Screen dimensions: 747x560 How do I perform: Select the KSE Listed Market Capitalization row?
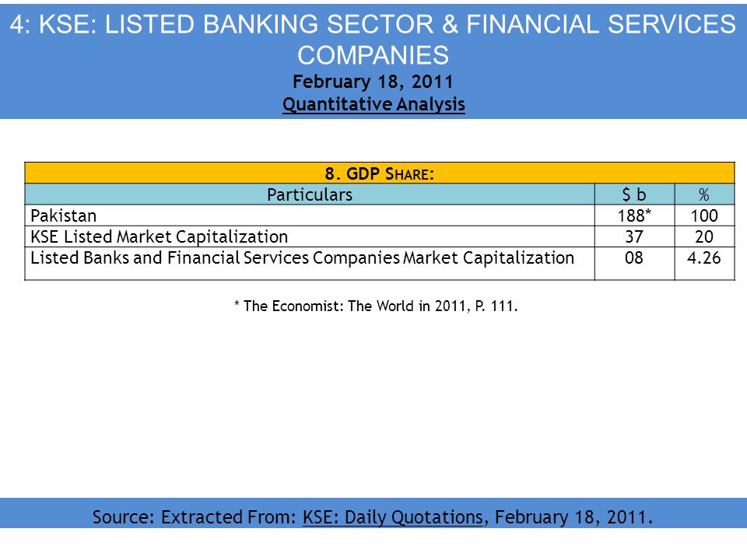pos(380,236)
